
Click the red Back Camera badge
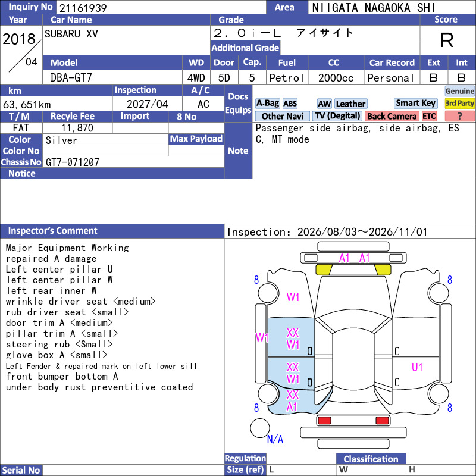[x=392, y=116]
